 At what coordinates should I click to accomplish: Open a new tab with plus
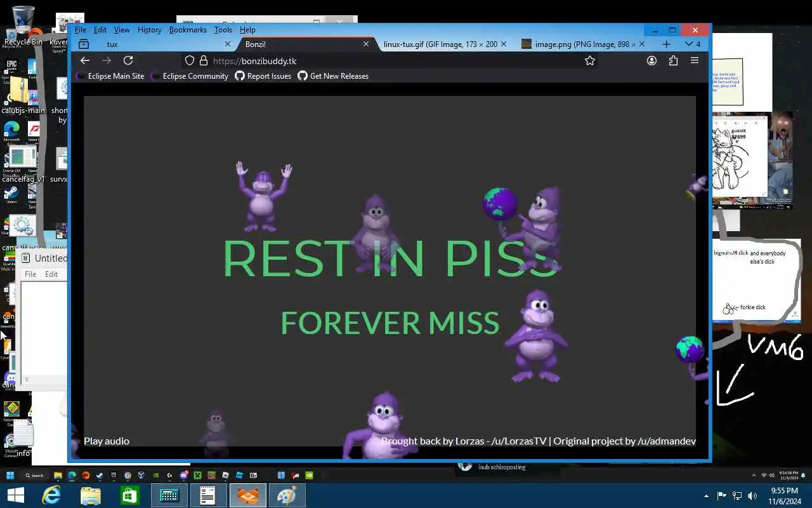click(x=665, y=44)
